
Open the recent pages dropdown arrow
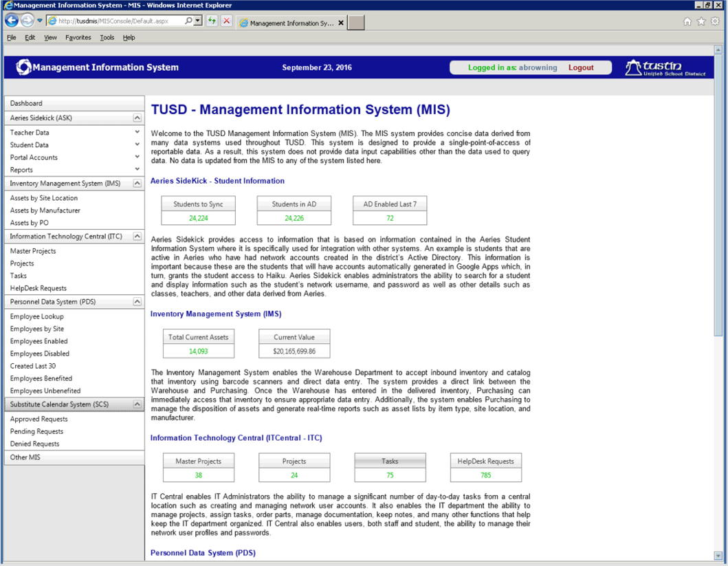click(39, 21)
